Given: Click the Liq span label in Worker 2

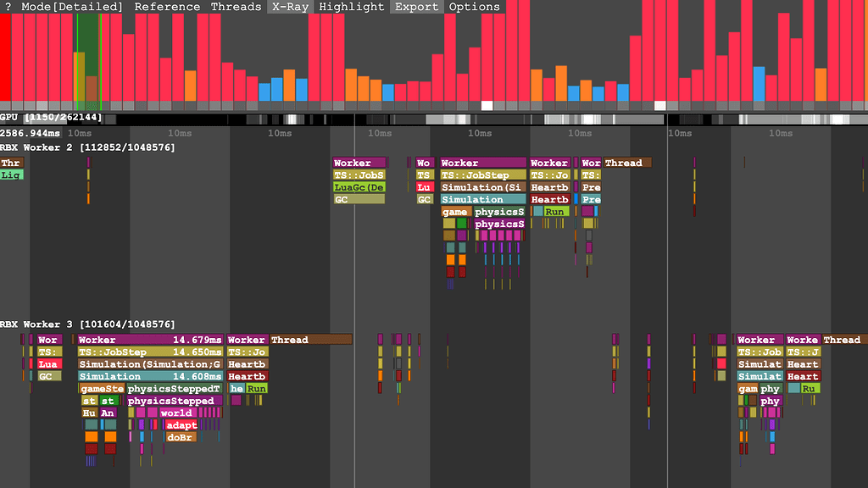Looking at the screenshot, I should coord(10,175).
